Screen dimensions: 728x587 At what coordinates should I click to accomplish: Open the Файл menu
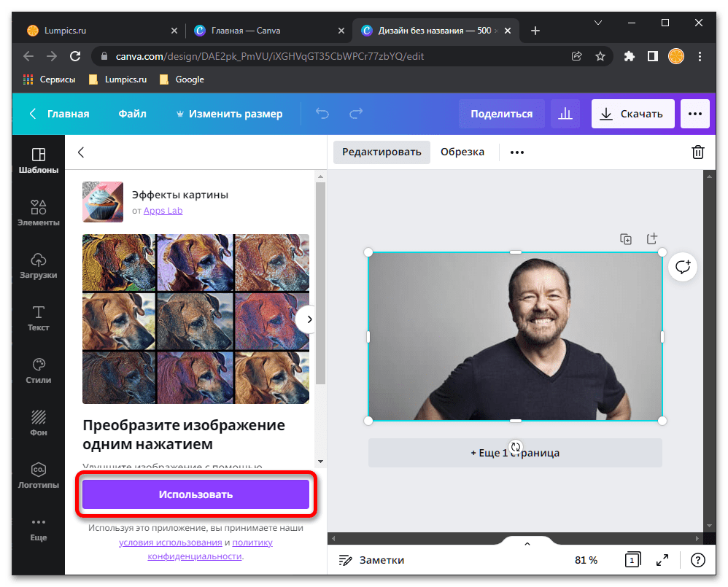click(x=132, y=114)
